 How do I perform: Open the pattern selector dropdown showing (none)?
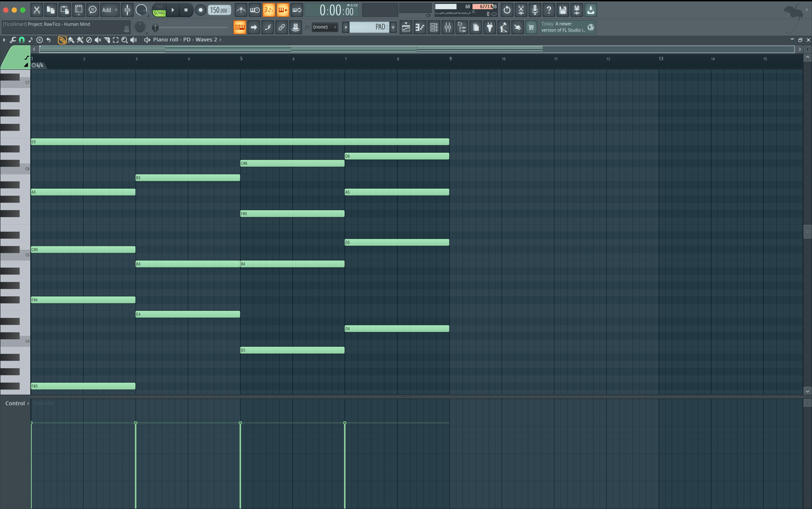click(x=325, y=27)
